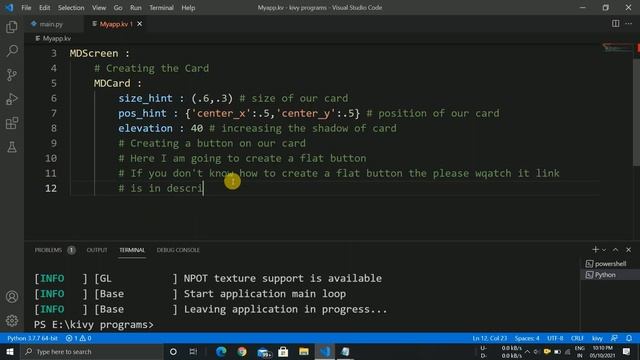Open the File menu

[x=26, y=8]
